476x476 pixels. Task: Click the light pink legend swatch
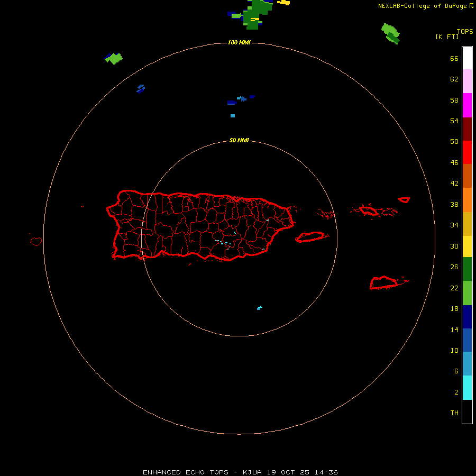pyautogui.click(x=467, y=81)
